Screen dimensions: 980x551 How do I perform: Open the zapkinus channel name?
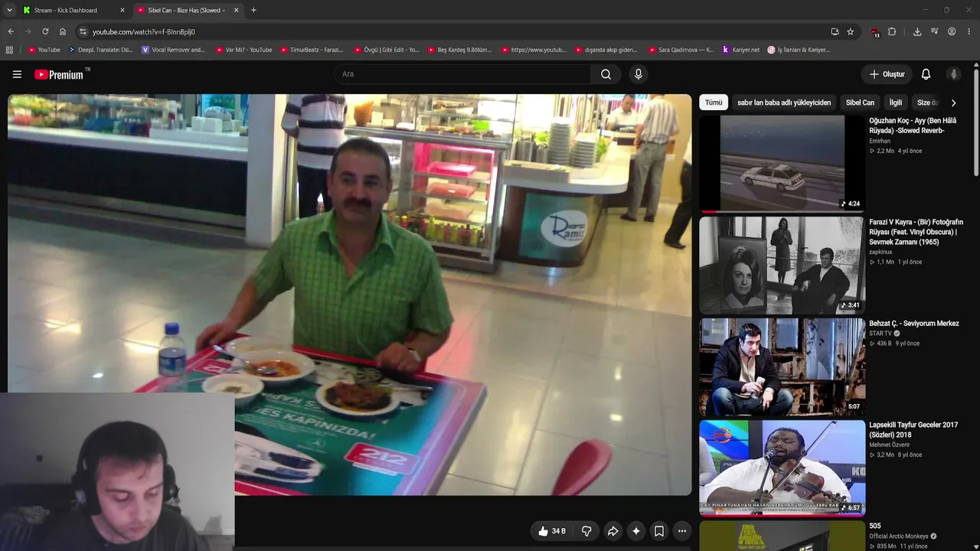tap(880, 252)
